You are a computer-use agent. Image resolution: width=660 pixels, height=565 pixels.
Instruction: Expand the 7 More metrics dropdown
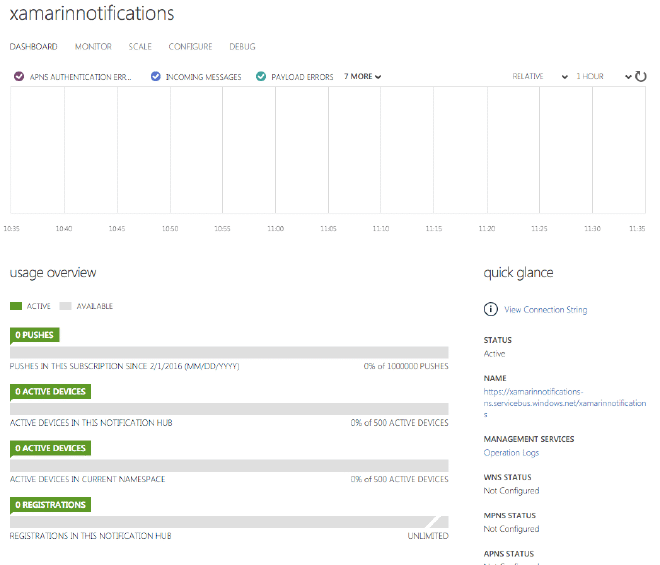362,77
